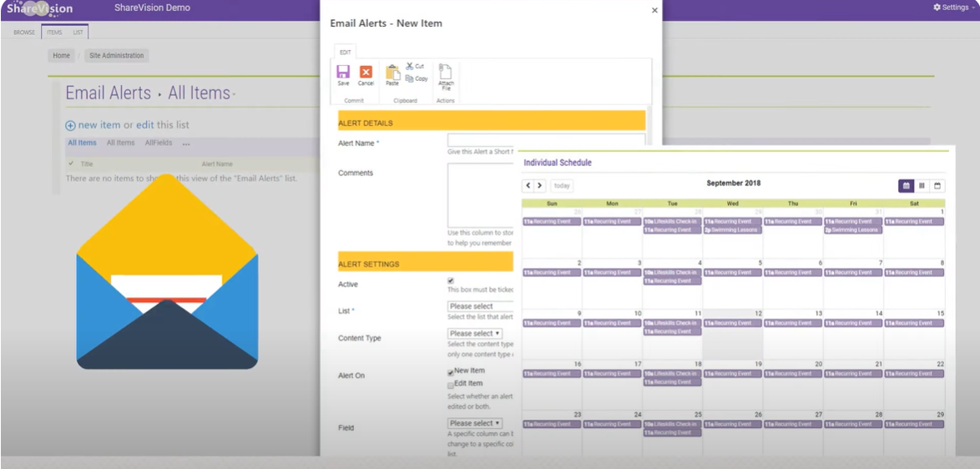Open '2p Swimming Lessons' event on Wednesday 29

point(733,229)
